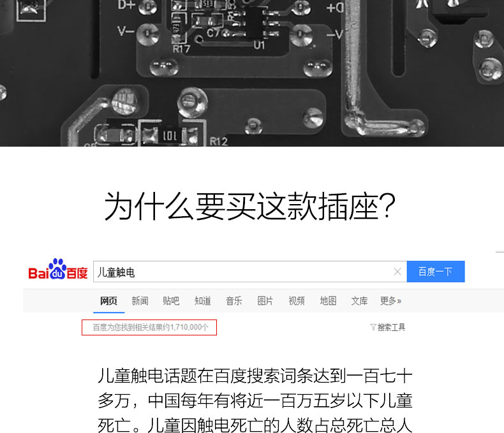Clear search text with the X icon

tap(397, 272)
